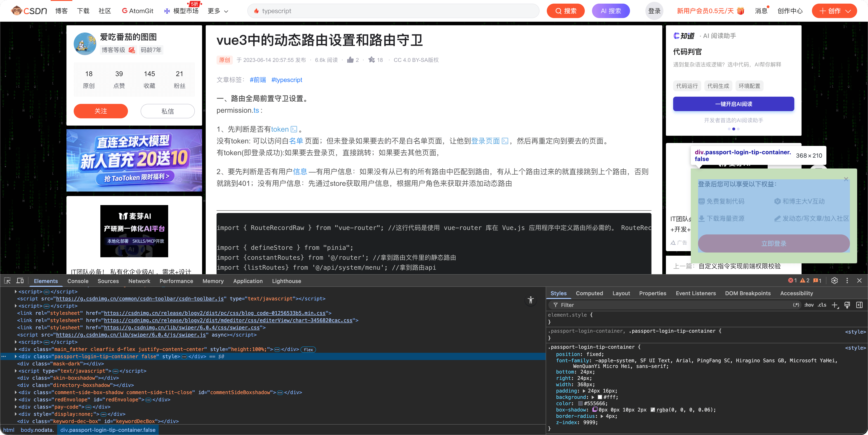Expand the commentSideBoxshadow div node
The width and height of the screenshot is (868, 435).
16,392
